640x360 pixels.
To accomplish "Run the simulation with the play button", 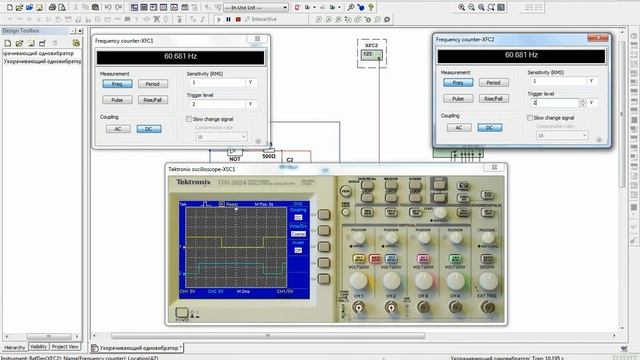I will click(x=219, y=19).
